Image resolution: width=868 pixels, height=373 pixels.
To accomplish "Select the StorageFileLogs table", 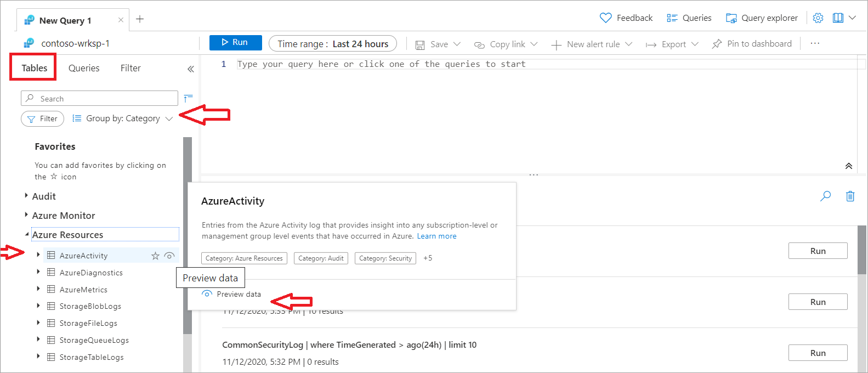I will [88, 323].
